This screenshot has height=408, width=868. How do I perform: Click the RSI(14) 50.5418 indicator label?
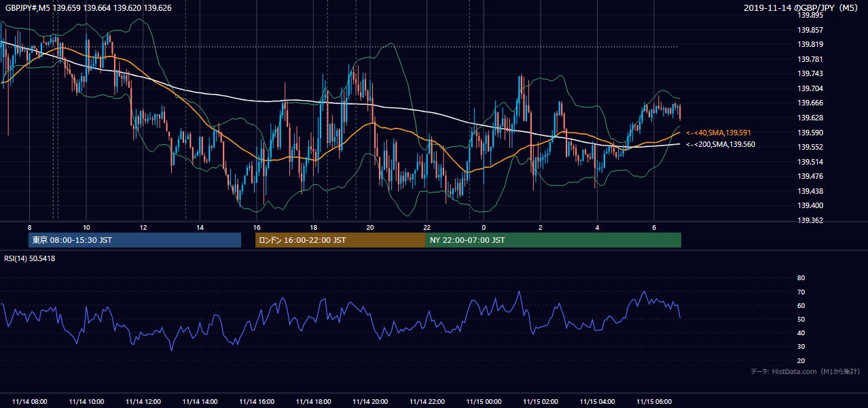coord(30,258)
